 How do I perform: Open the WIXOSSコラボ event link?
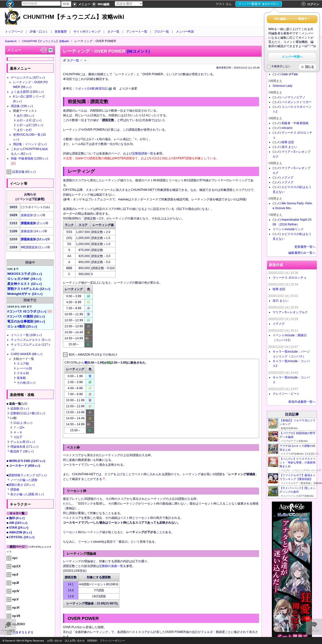25,274
